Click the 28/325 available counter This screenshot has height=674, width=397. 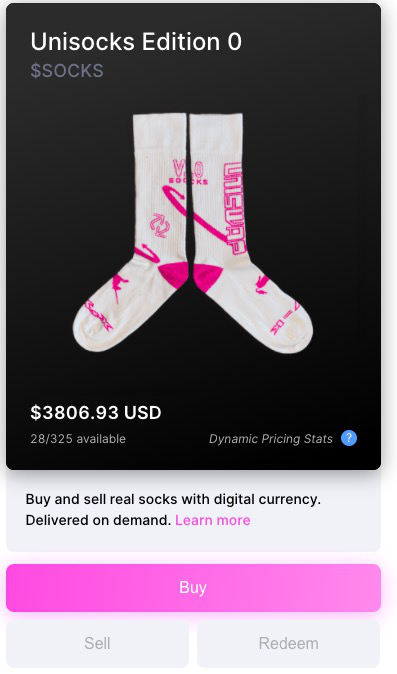tap(78, 439)
